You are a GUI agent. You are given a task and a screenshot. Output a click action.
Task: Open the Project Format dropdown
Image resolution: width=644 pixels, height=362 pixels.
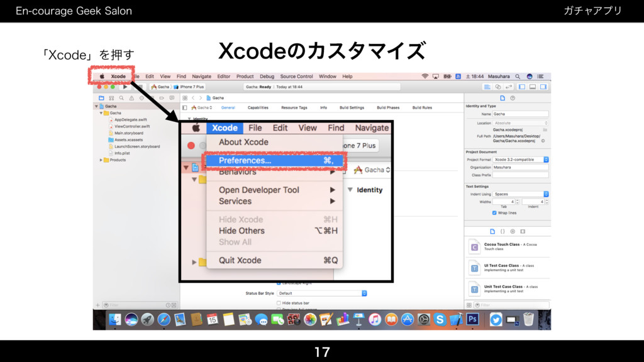pyautogui.click(x=521, y=160)
